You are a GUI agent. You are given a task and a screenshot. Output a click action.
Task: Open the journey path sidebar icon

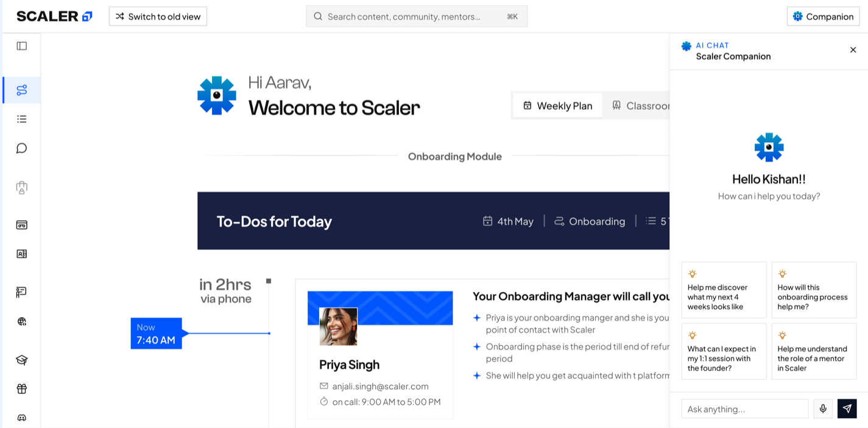(x=22, y=90)
